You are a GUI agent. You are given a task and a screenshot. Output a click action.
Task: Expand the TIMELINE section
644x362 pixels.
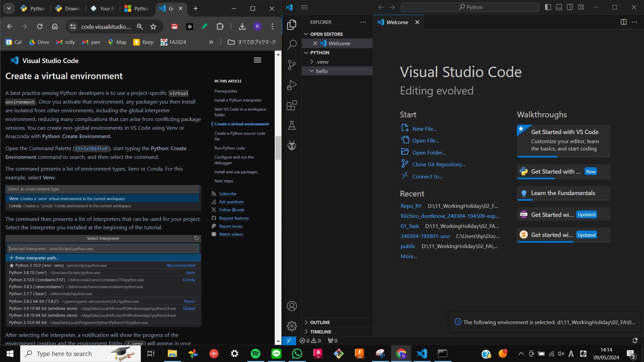(337, 332)
